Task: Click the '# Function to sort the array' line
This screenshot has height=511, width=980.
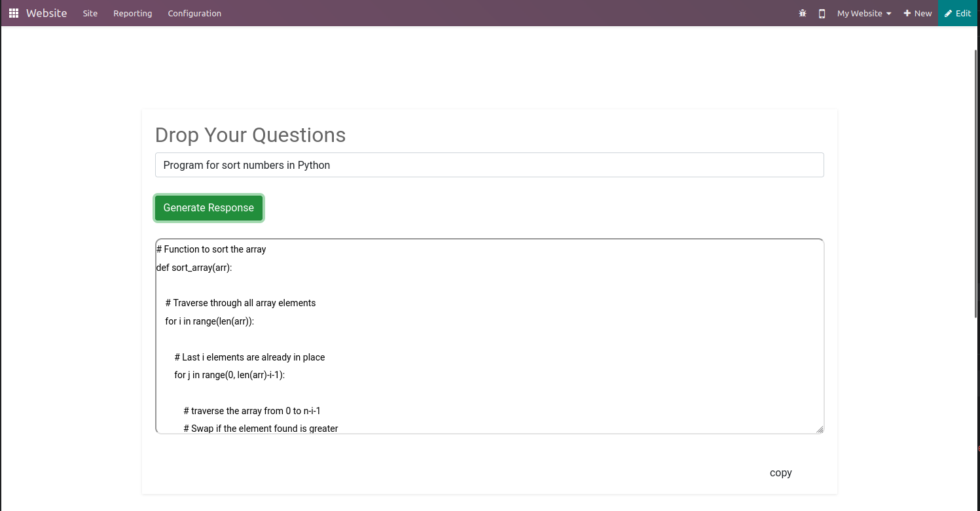Action: [211, 249]
